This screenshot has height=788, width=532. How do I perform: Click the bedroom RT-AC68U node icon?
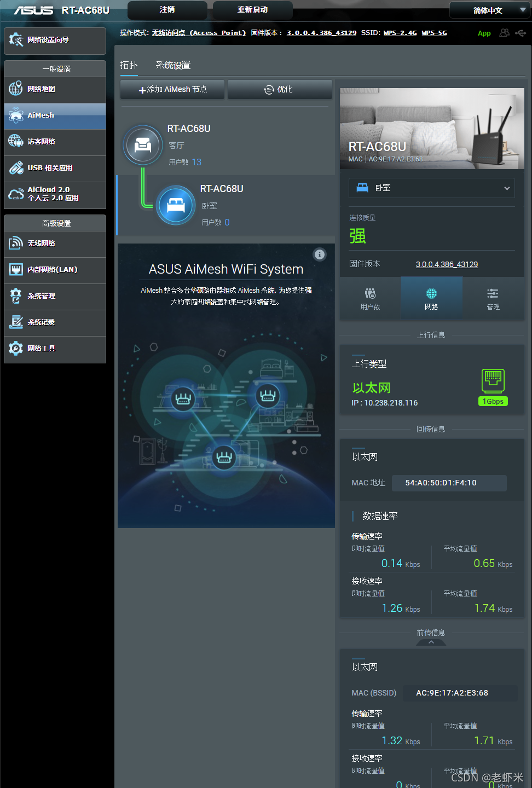176,205
